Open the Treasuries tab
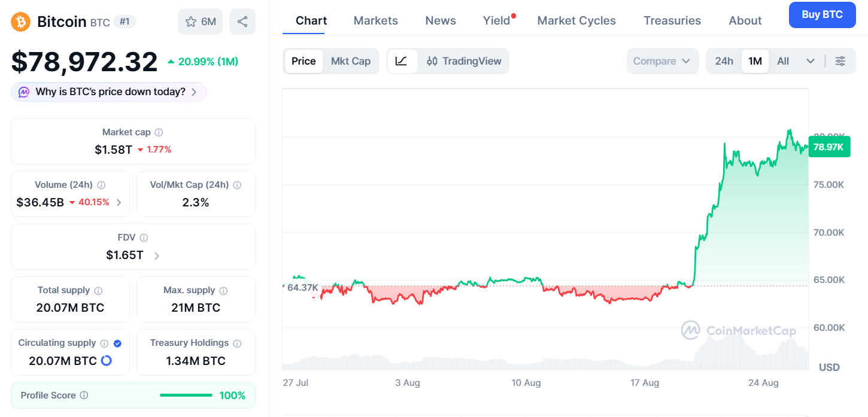Image resolution: width=868 pixels, height=417 pixels. click(x=672, y=20)
